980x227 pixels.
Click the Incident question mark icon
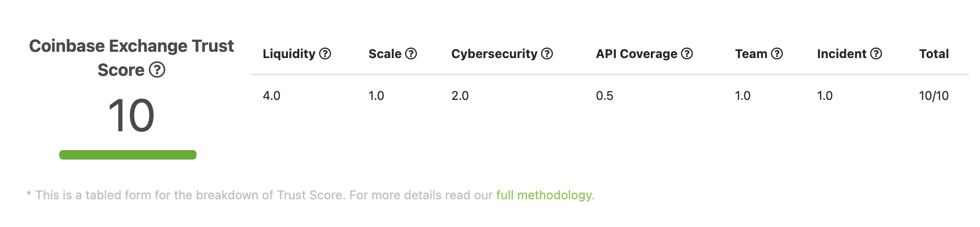876,54
